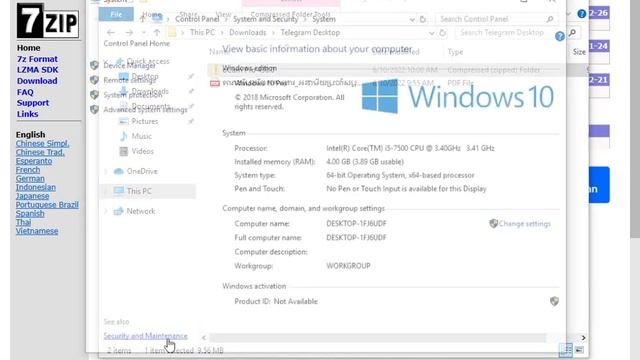Switch 7-Zip site to Japanese

point(32,196)
